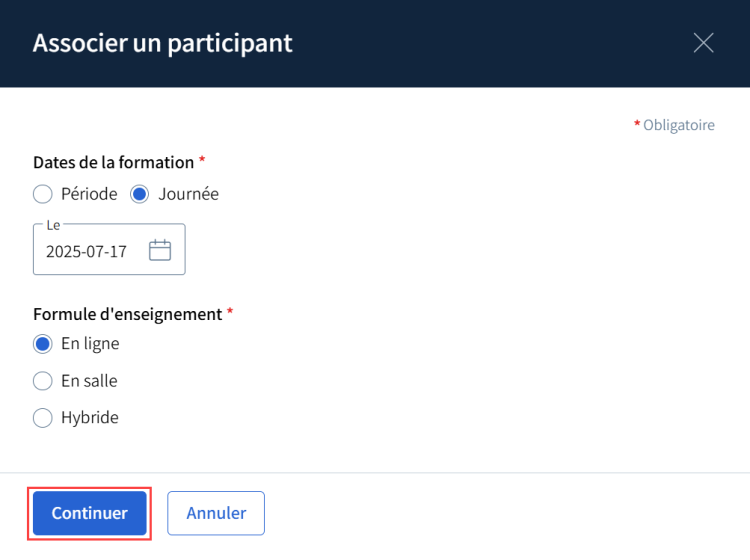
Task: Click the Le field legend label
Action: (53, 225)
